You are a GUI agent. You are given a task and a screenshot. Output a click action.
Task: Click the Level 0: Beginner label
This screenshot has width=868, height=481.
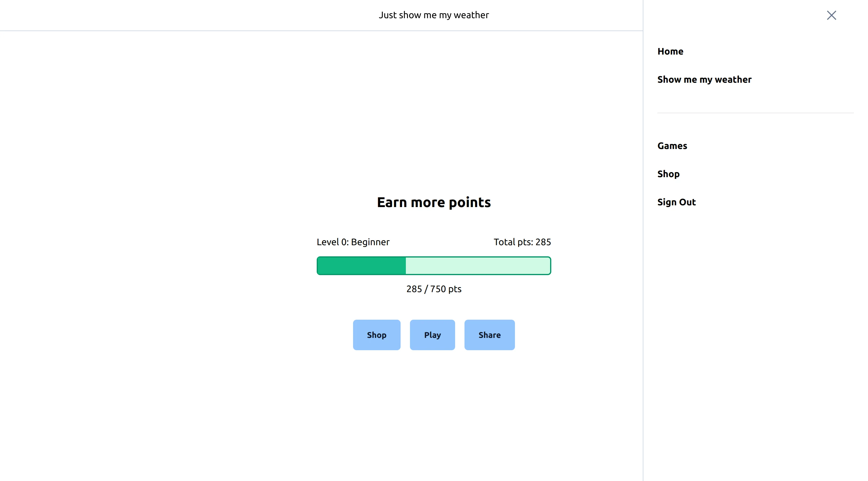tap(353, 242)
